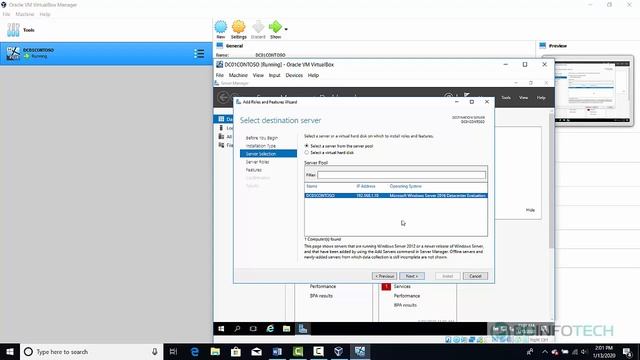Click the microphone icon in host search box
This screenshot has width=640, height=360.
click(x=155, y=352)
